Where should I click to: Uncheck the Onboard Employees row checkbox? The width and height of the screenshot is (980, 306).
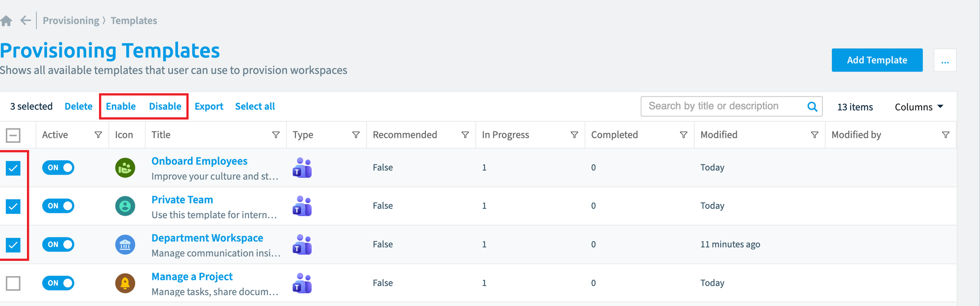[13, 168]
